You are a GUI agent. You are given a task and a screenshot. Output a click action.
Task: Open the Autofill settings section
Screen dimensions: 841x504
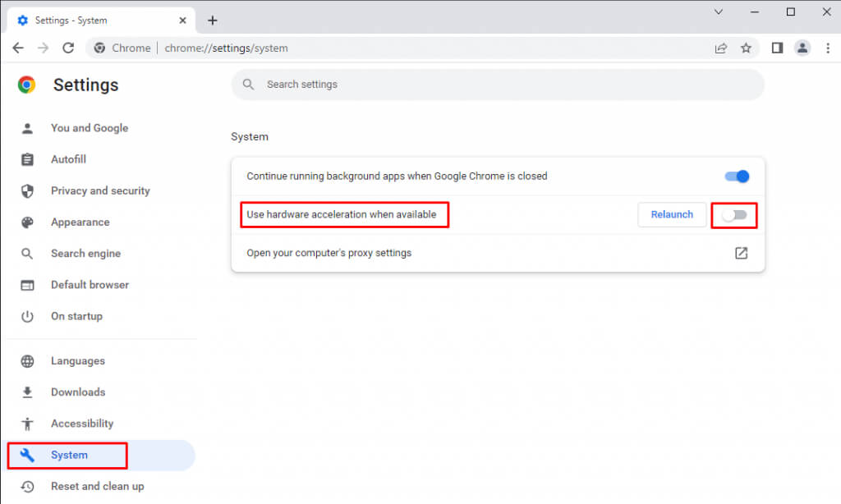coord(68,159)
